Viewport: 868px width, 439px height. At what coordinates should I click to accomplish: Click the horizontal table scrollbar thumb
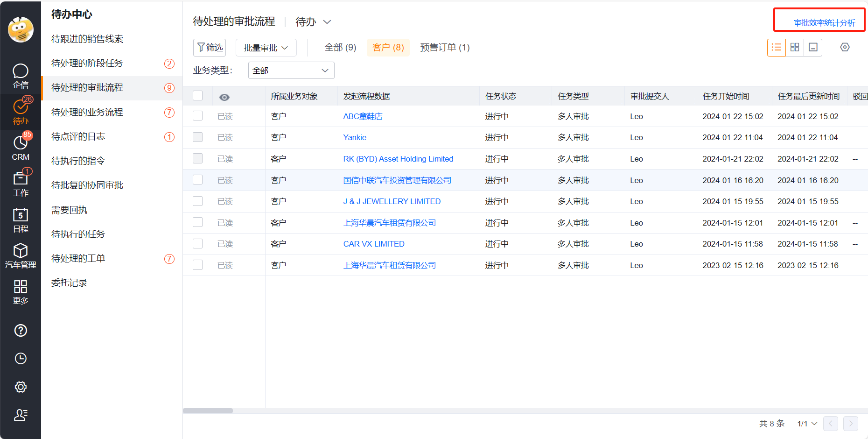[208, 411]
